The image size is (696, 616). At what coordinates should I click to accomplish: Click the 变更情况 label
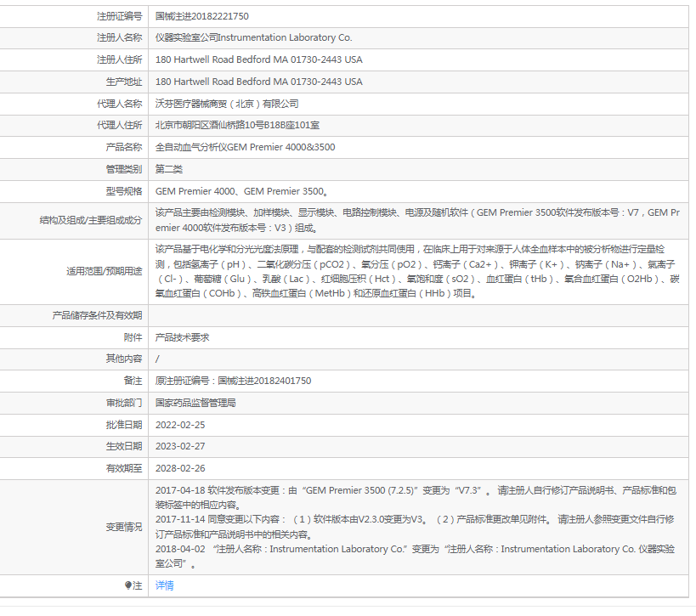124,528
